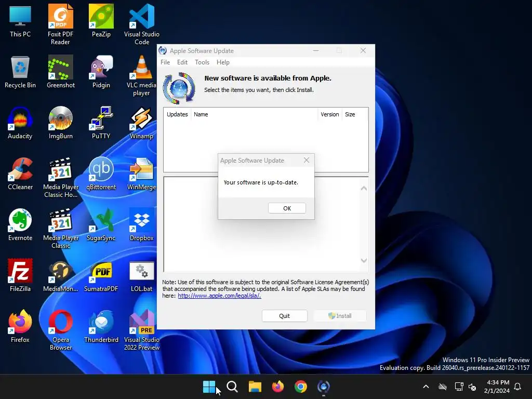
Task: Open the Help menu
Action: [223, 62]
